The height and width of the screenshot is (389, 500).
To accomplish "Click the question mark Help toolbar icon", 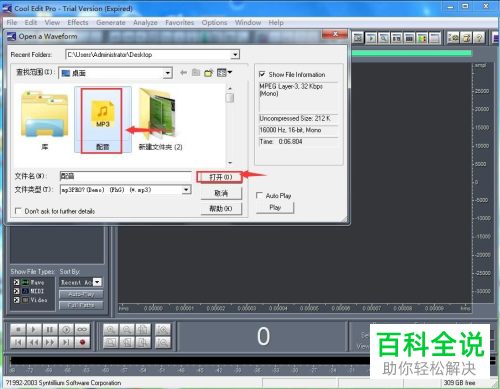I will coord(479,38).
